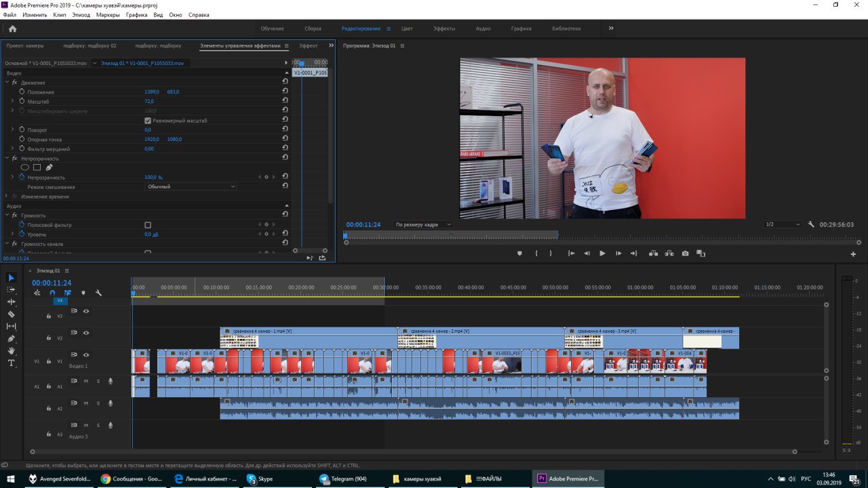Lock track V3
This screenshot has width=868, height=488.
49,316
